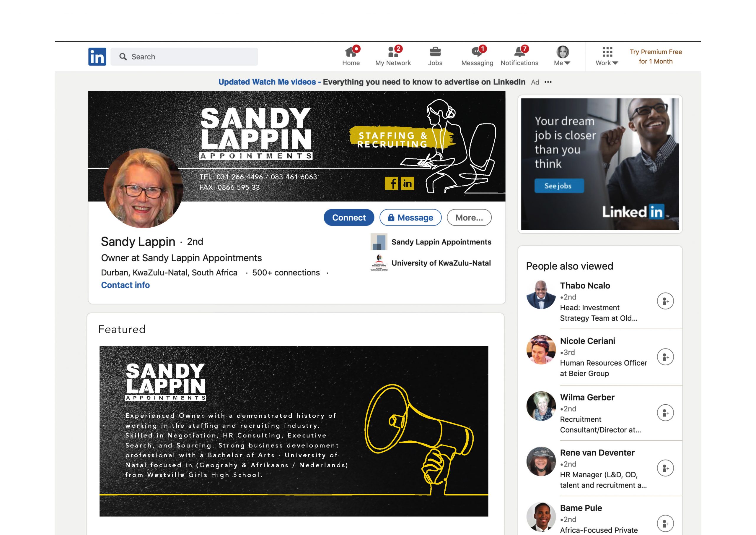Click the Facebook icon on banner
The width and height of the screenshot is (756, 535).
coord(391,183)
